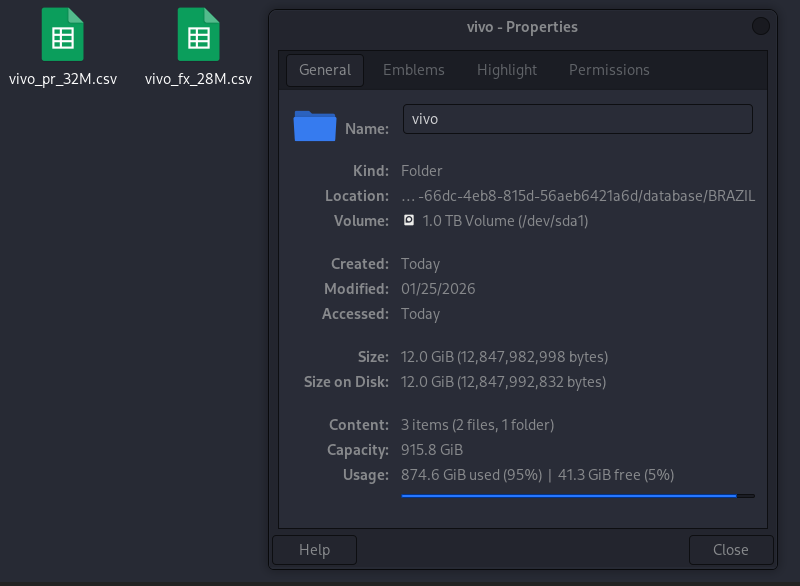The width and height of the screenshot is (800, 586).
Task: Click the Help button
Action: tap(314, 550)
